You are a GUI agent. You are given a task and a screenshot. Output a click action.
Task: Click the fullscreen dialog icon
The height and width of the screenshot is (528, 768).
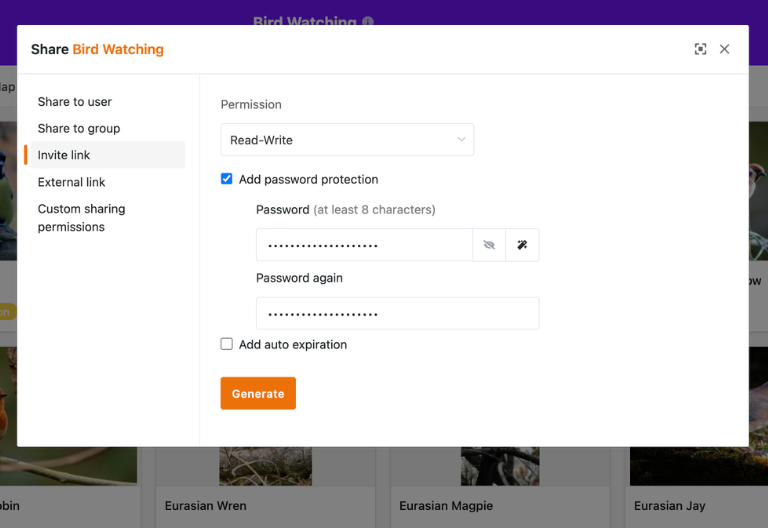[x=700, y=49]
